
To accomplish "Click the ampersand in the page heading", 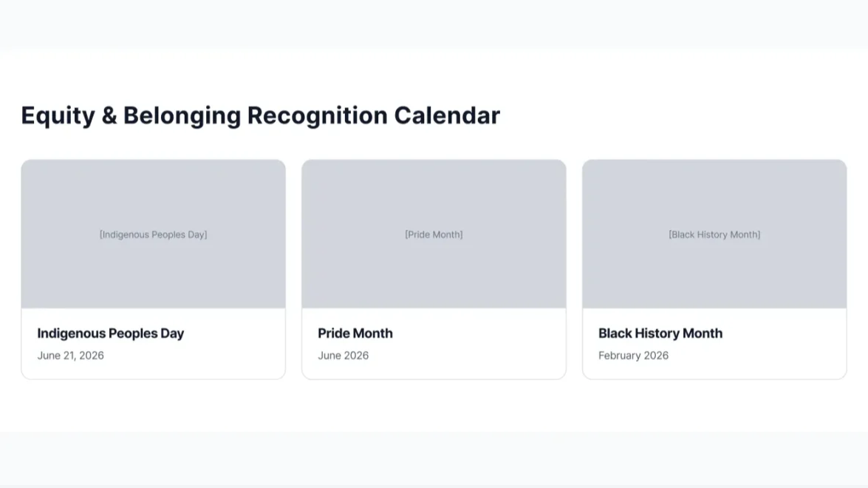I will click(109, 115).
